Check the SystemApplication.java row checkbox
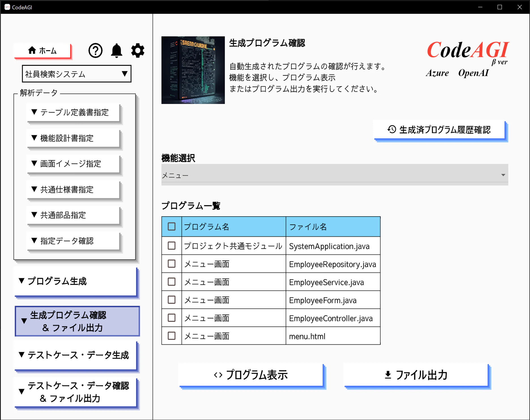530x420 pixels. pyautogui.click(x=172, y=246)
